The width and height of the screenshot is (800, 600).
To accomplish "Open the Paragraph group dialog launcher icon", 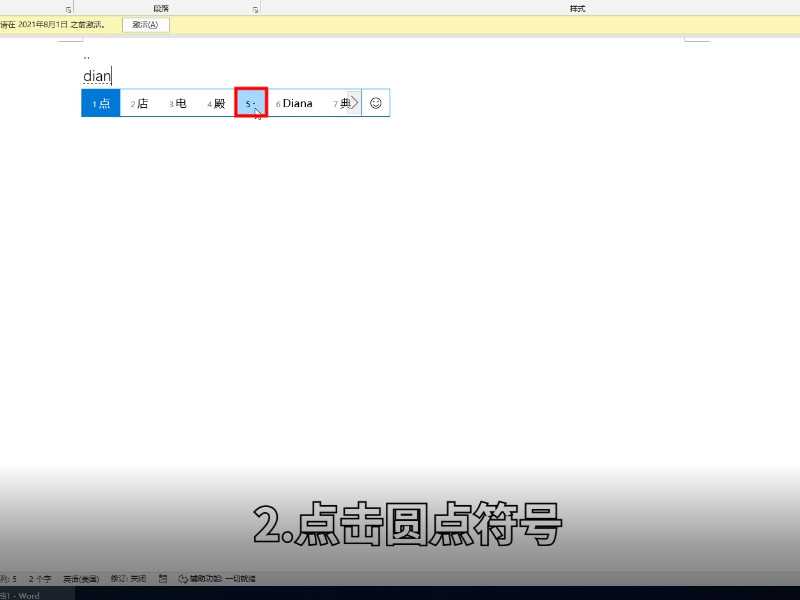I will coord(254,8).
